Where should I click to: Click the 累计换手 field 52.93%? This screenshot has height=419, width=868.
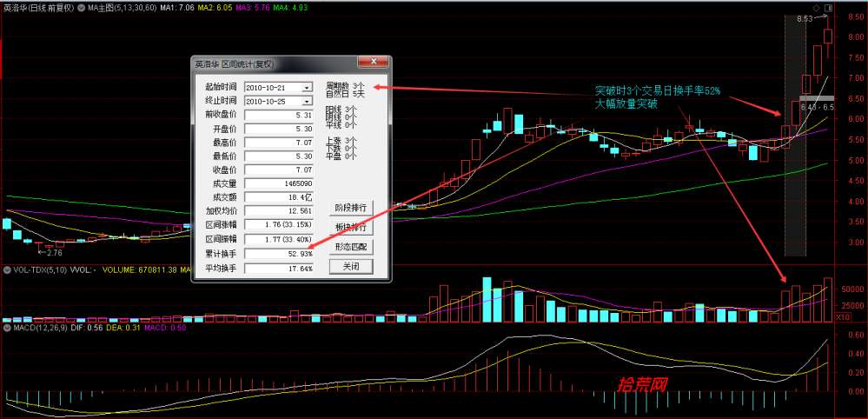pyautogui.click(x=279, y=254)
